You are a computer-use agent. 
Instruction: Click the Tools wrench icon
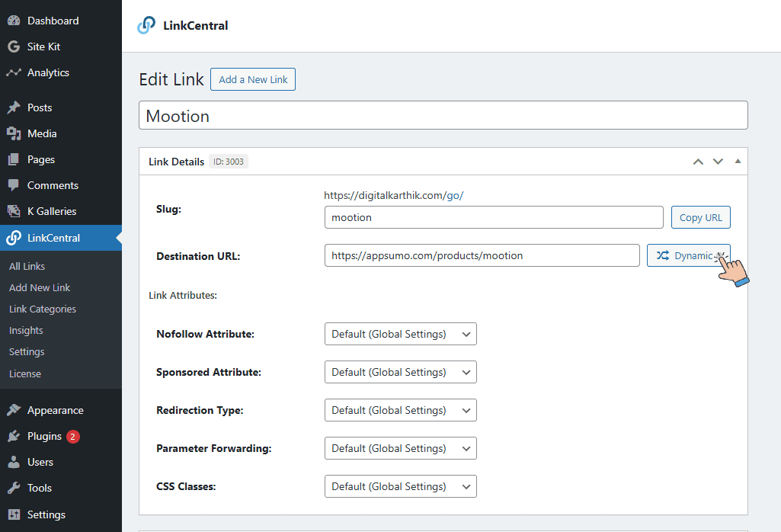(x=14, y=488)
